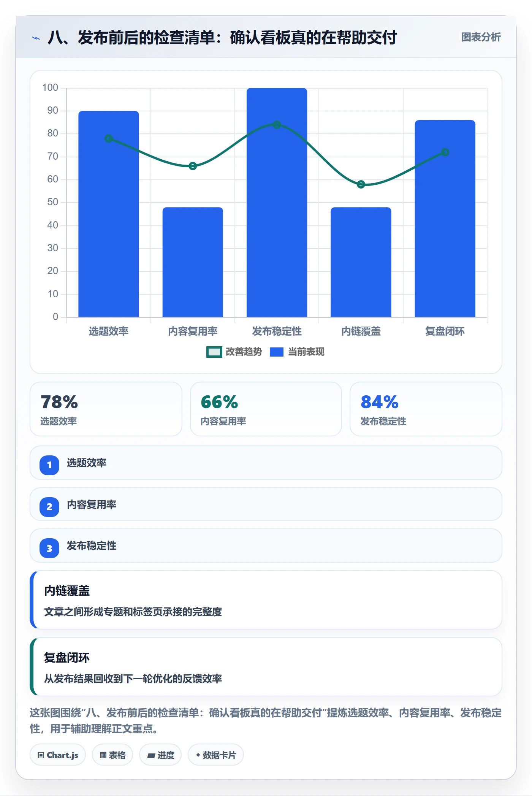This screenshot has height=796, width=532.
Task: Click the 数据卡片 tag diamond icon
Action: pos(198,755)
